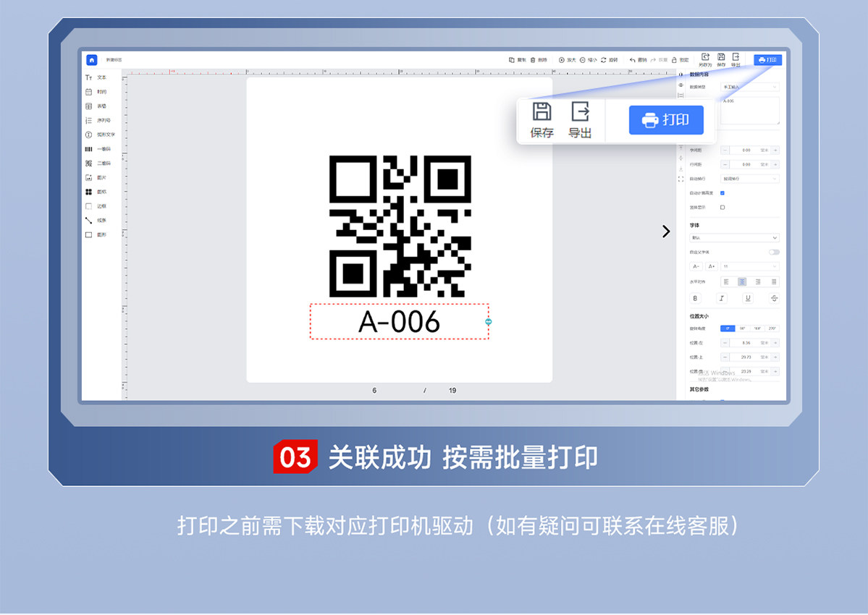Open the home page via the blue house icon
Screen dimensions: 868x615
click(x=92, y=60)
